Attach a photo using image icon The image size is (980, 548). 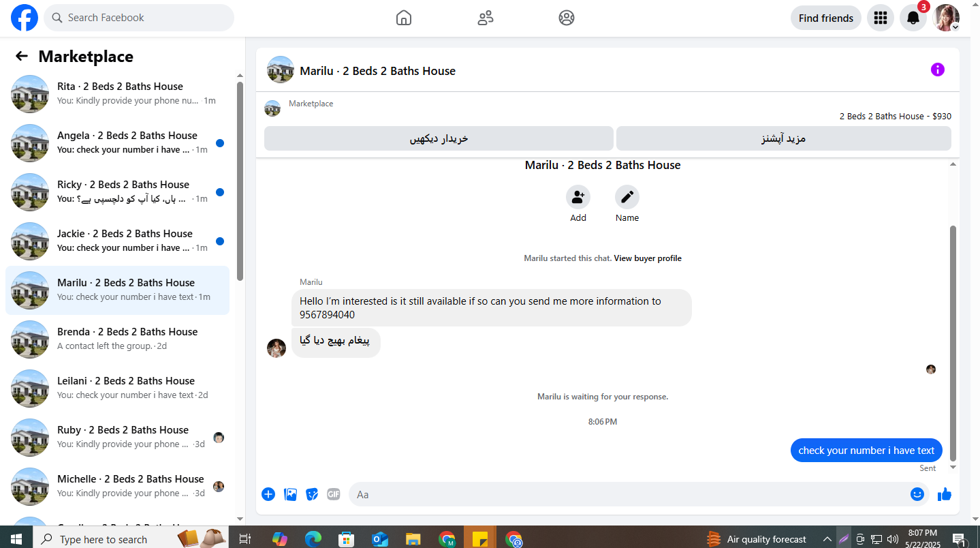(x=290, y=494)
